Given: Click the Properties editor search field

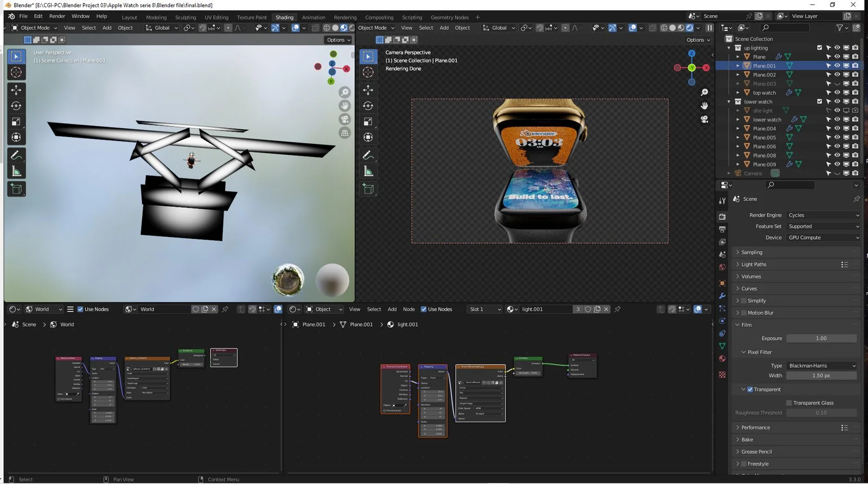Looking at the screenshot, I should [790, 185].
